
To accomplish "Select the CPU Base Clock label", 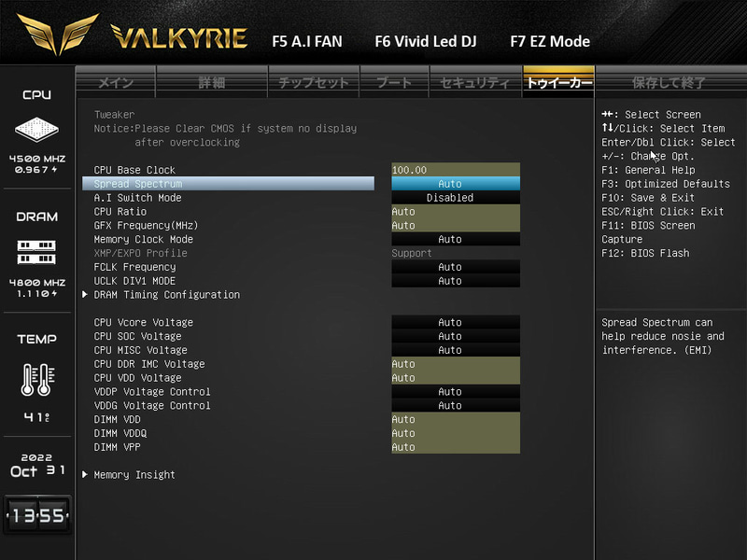I will click(x=134, y=170).
